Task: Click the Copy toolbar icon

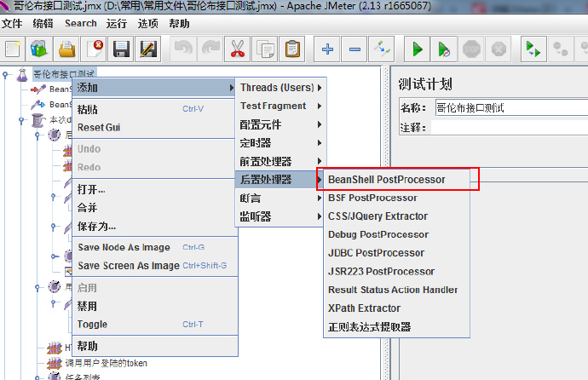Action: (265, 49)
